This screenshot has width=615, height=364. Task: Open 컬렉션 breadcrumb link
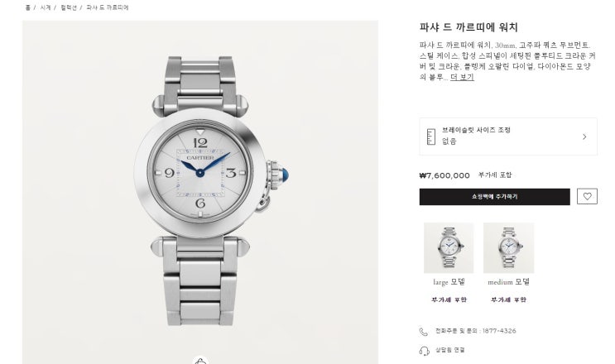pyautogui.click(x=69, y=7)
